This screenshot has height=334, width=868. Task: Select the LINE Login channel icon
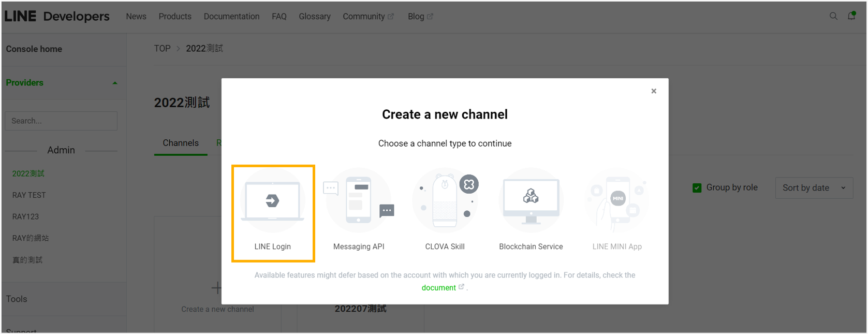click(272, 201)
